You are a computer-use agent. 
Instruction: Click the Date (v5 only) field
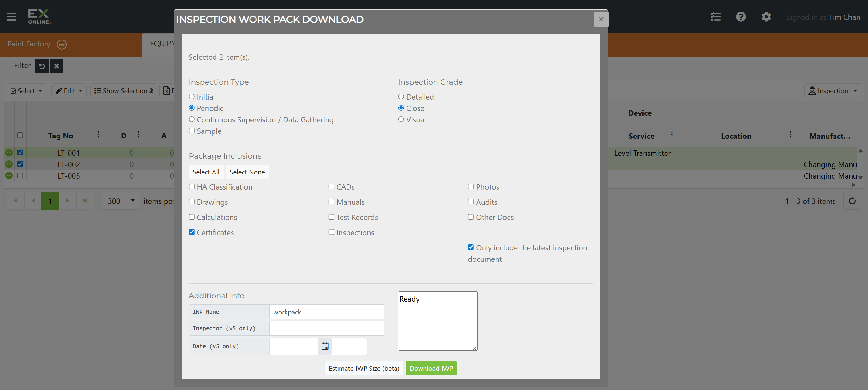(x=293, y=346)
